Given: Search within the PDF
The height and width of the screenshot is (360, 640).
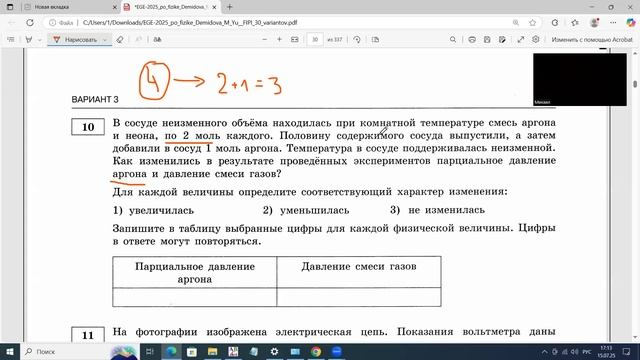Looking at the screenshot, I should click(x=453, y=40).
